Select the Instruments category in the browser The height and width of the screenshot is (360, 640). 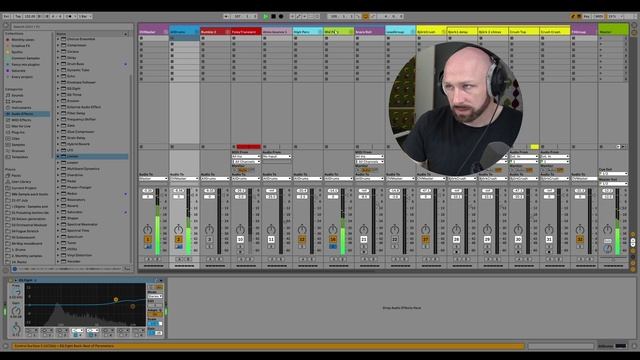pyautogui.click(x=21, y=108)
